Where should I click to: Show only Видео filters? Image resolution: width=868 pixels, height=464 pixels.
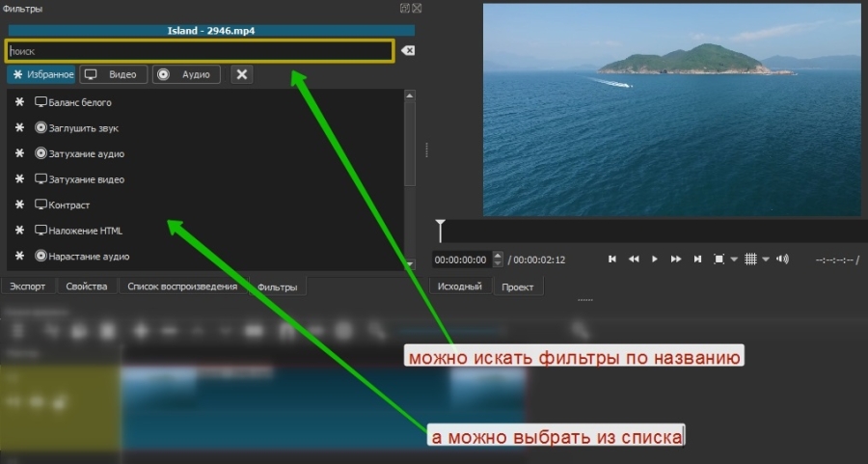[114, 74]
